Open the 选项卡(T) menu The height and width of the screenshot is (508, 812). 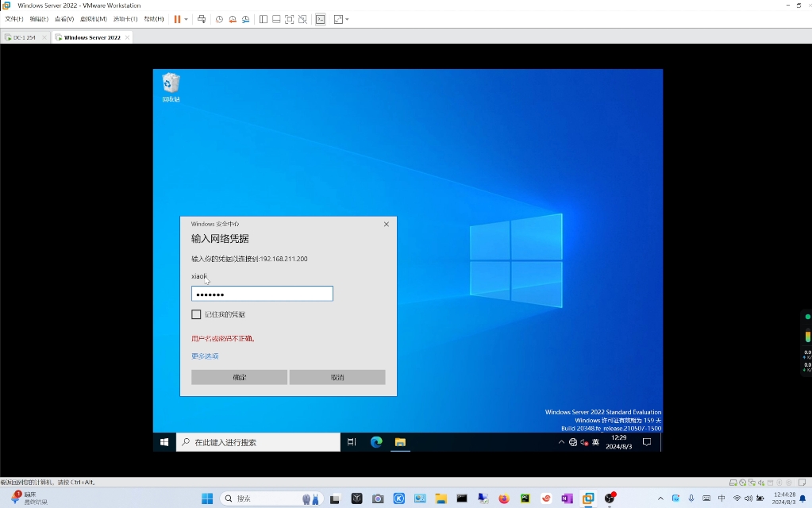tap(125, 19)
